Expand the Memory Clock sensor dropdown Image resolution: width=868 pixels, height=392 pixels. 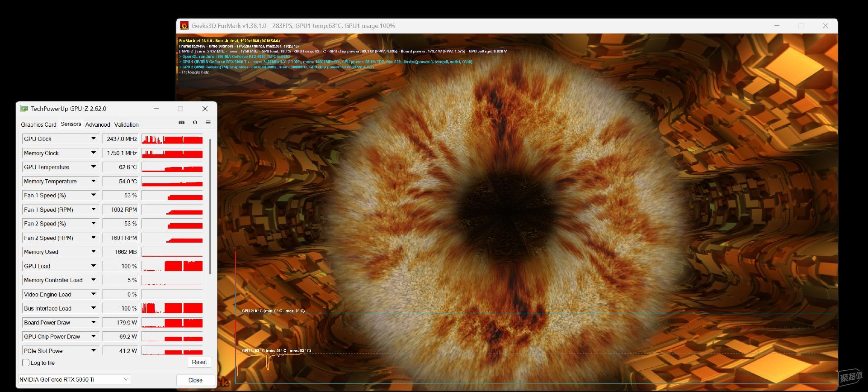point(94,153)
